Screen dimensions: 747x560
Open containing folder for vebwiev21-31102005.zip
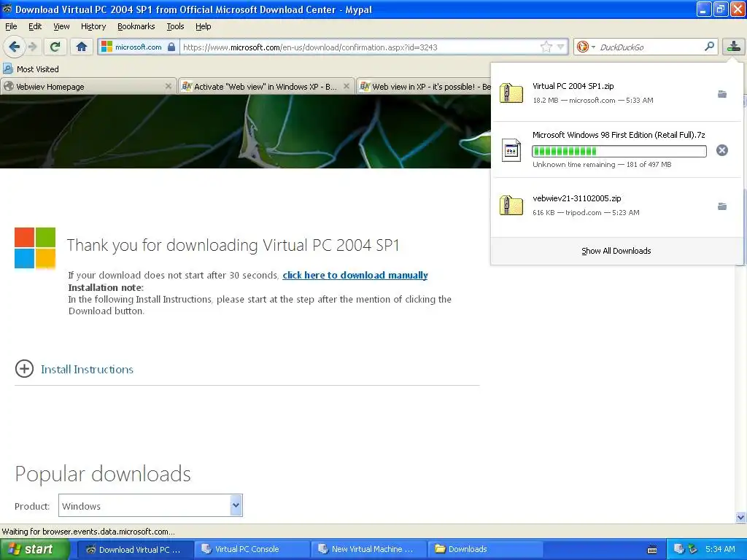pos(722,206)
